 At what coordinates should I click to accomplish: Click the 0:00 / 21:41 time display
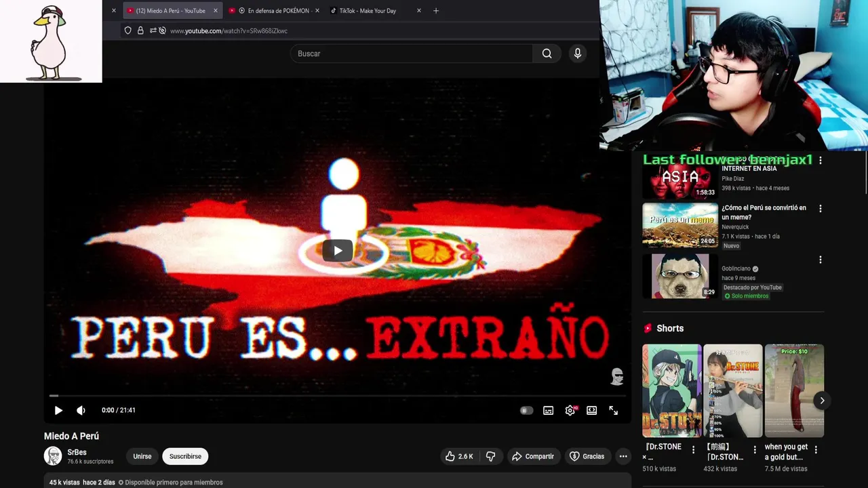(x=119, y=410)
